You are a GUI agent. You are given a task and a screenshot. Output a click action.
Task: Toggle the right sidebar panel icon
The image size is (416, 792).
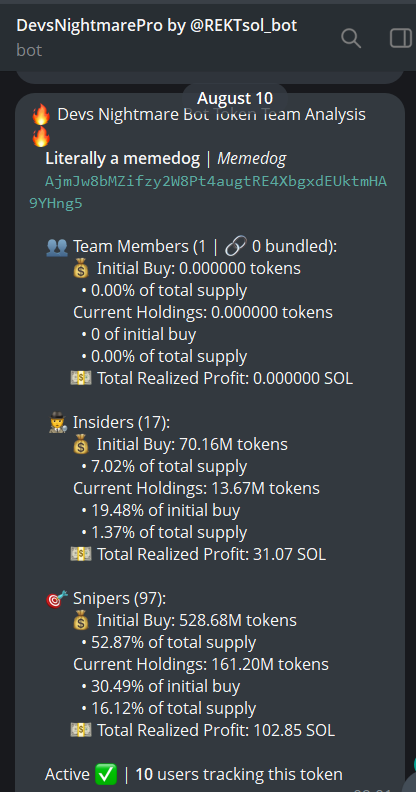point(401,38)
